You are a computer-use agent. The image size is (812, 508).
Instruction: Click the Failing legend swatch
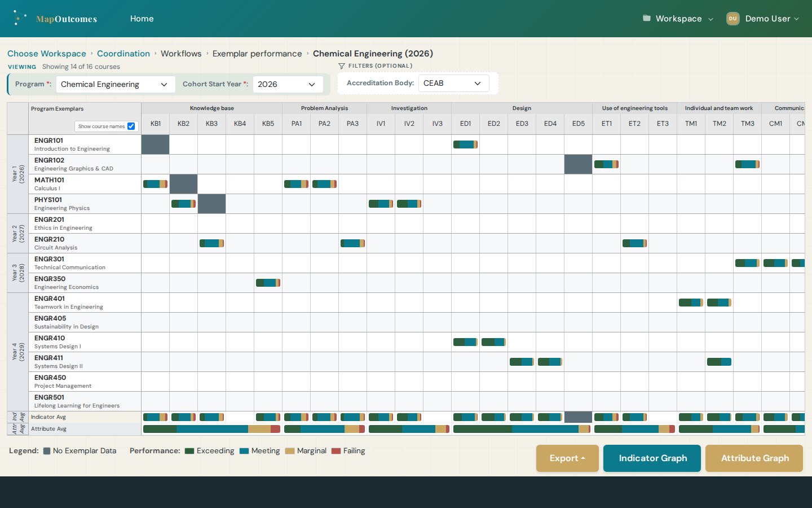(x=336, y=451)
